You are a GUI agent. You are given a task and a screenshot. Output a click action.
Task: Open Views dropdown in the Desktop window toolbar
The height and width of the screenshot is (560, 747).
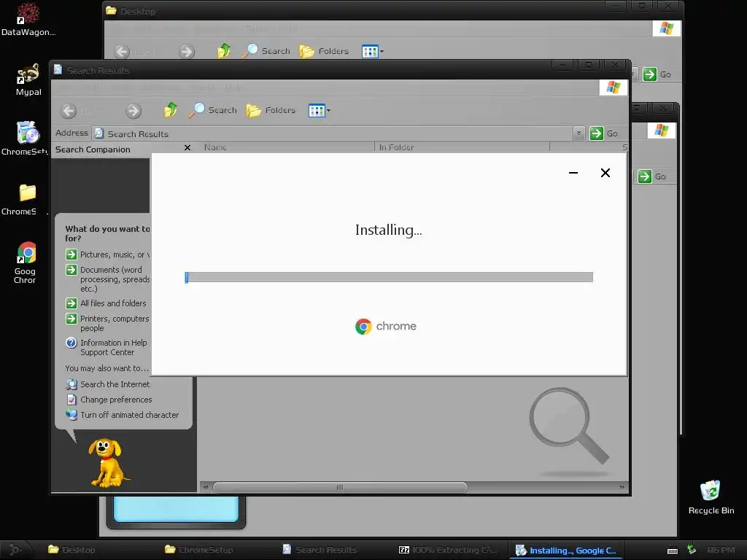coord(373,51)
